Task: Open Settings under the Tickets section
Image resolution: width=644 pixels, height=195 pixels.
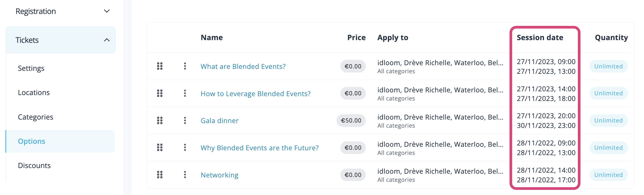Action: coord(31,68)
